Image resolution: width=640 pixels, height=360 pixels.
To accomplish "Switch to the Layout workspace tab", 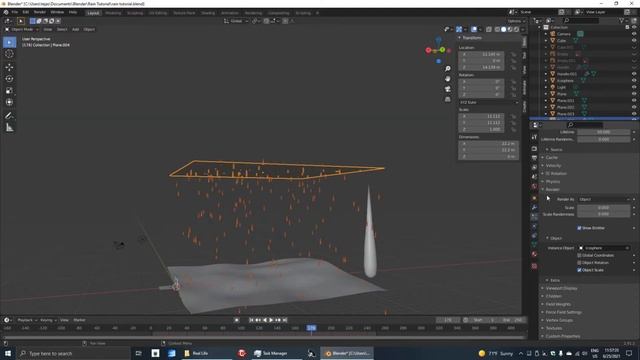I will (93, 13).
